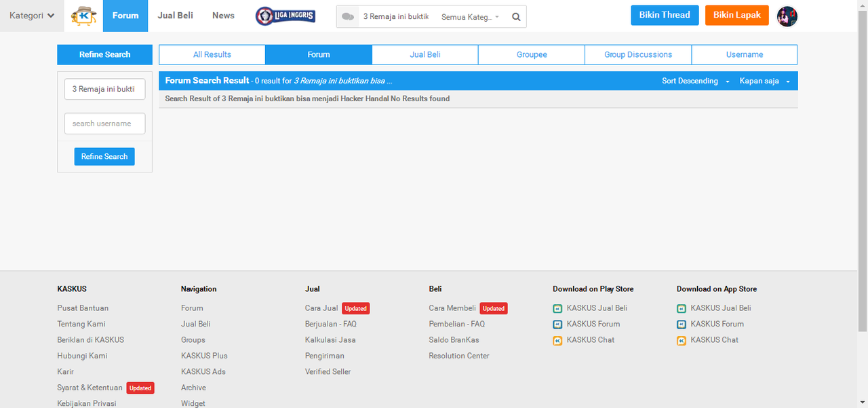
Task: Click the refine keyword input field
Action: point(105,89)
